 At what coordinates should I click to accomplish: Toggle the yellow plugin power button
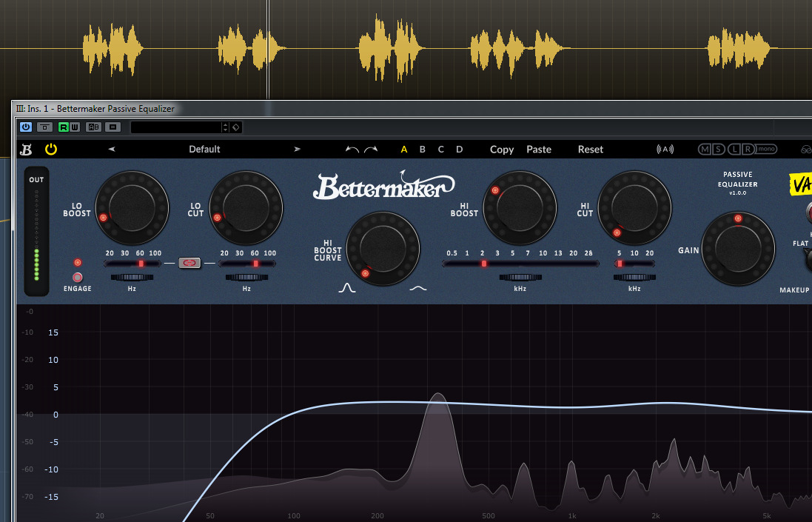tap(51, 149)
